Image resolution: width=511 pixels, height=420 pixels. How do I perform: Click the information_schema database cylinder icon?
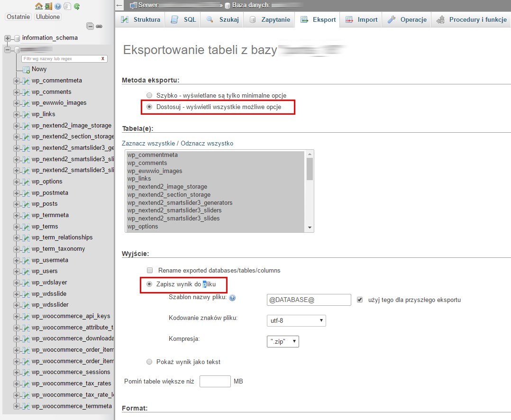17,38
